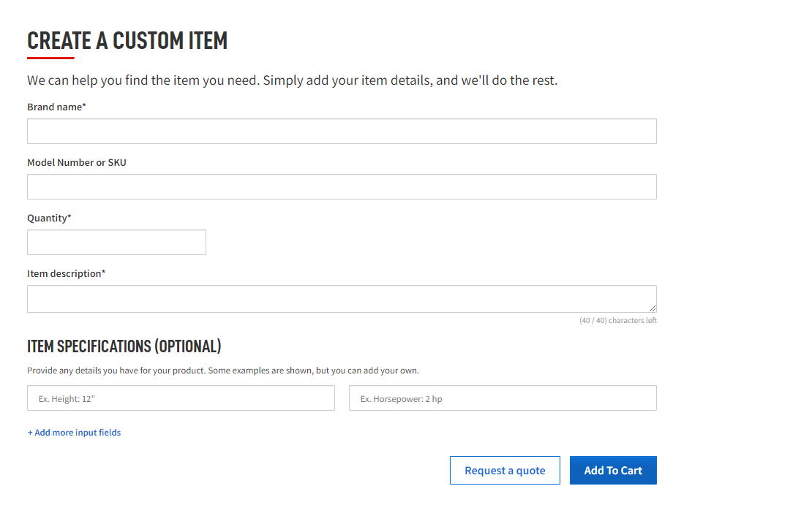This screenshot has height=505, width=812.
Task: Click the resize handle of Item description
Action: 652,308
